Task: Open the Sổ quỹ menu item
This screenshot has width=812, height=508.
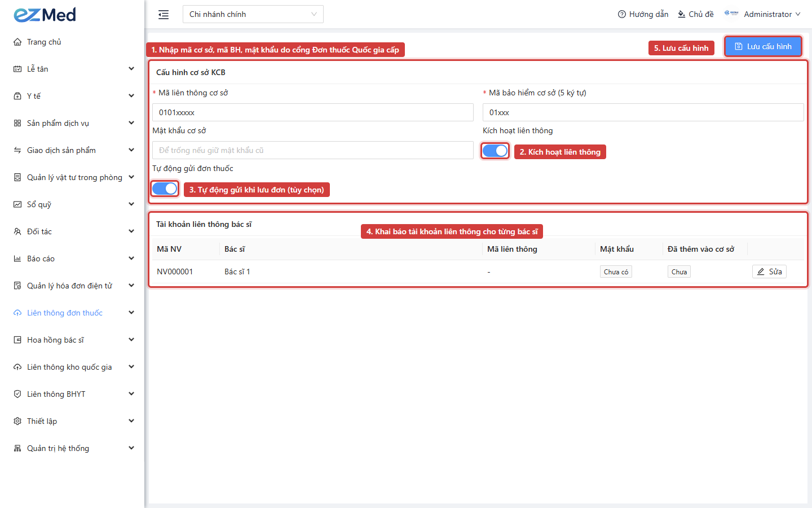Action: coord(72,204)
